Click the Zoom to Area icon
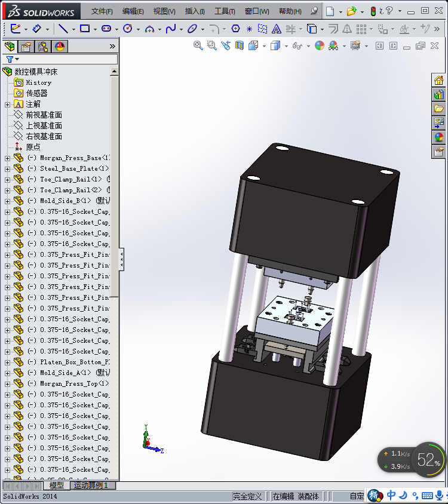Viewport: 448px width, 504px height. (211, 45)
